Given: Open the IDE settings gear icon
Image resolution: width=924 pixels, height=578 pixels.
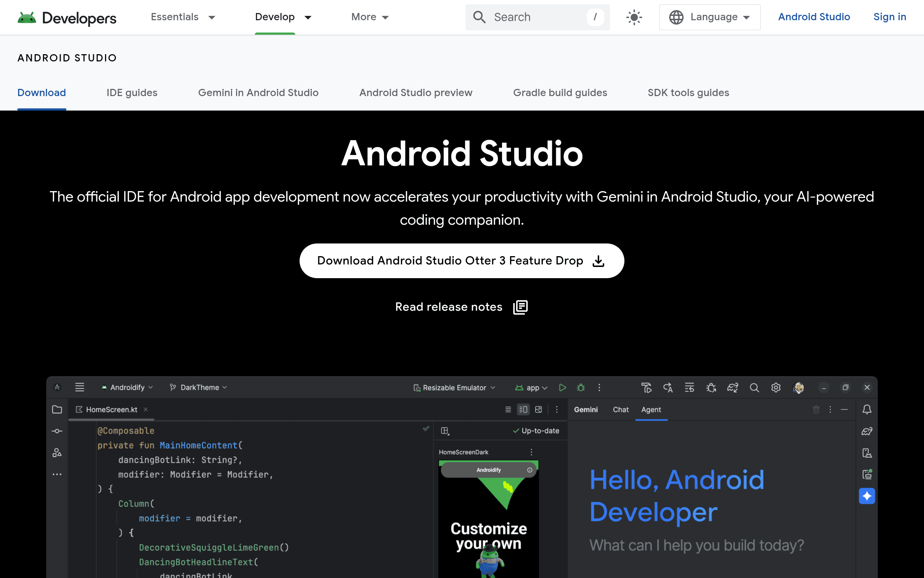Looking at the screenshot, I should point(776,388).
